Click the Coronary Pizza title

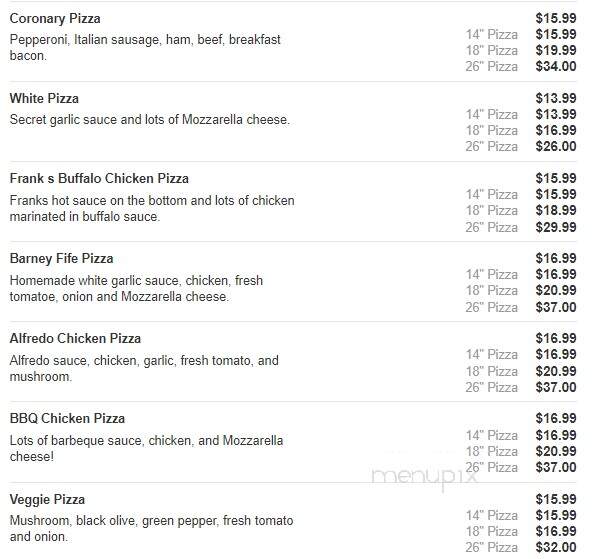click(55, 18)
